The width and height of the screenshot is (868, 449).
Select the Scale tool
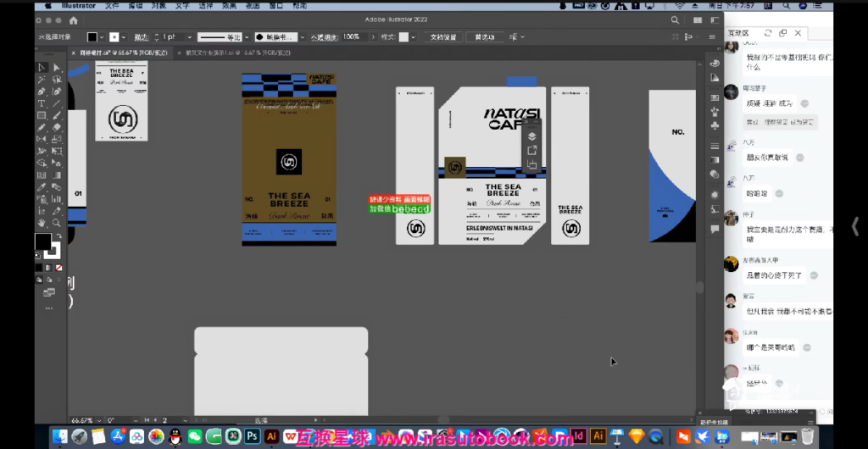(57, 139)
